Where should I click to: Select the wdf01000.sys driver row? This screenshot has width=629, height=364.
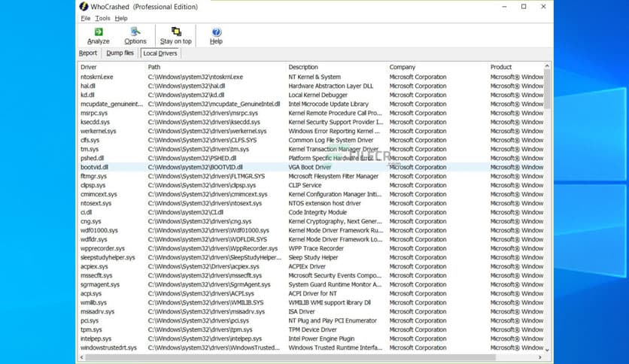point(311,230)
